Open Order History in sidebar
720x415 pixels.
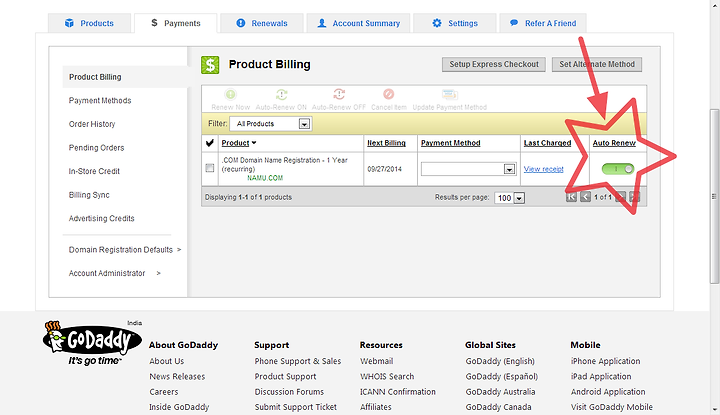pos(92,124)
